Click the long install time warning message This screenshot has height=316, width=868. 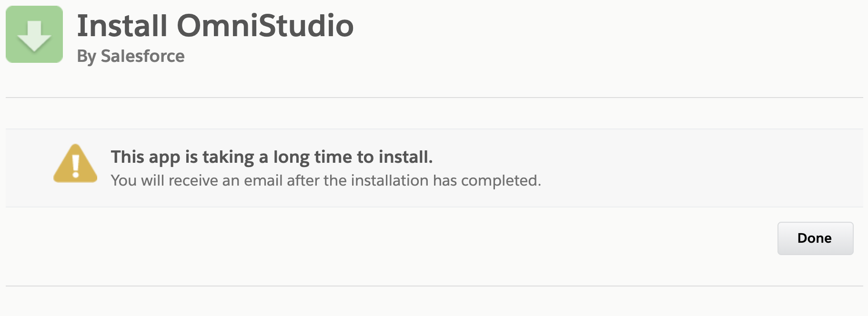click(x=272, y=157)
